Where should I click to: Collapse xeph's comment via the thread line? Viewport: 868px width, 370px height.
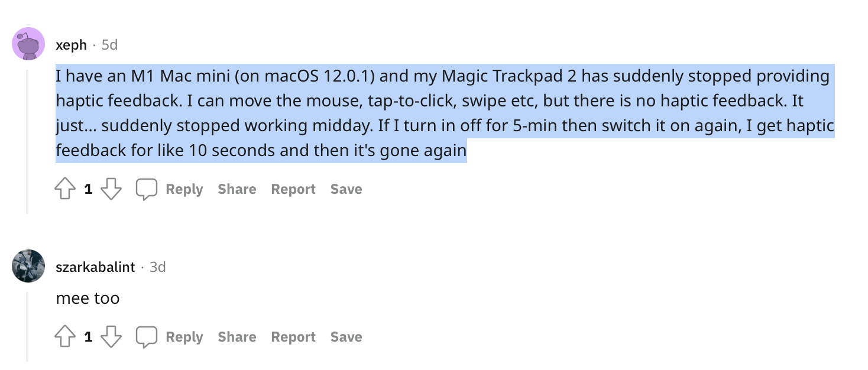coord(27,142)
